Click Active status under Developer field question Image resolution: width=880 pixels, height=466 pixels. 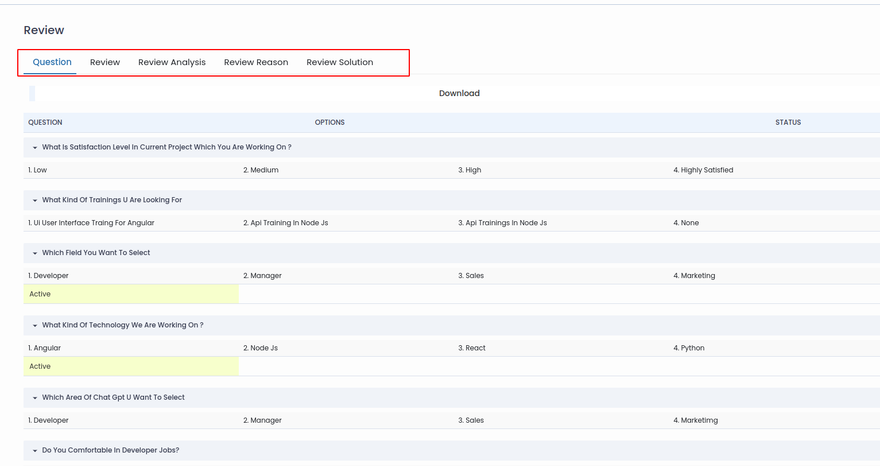pos(40,294)
